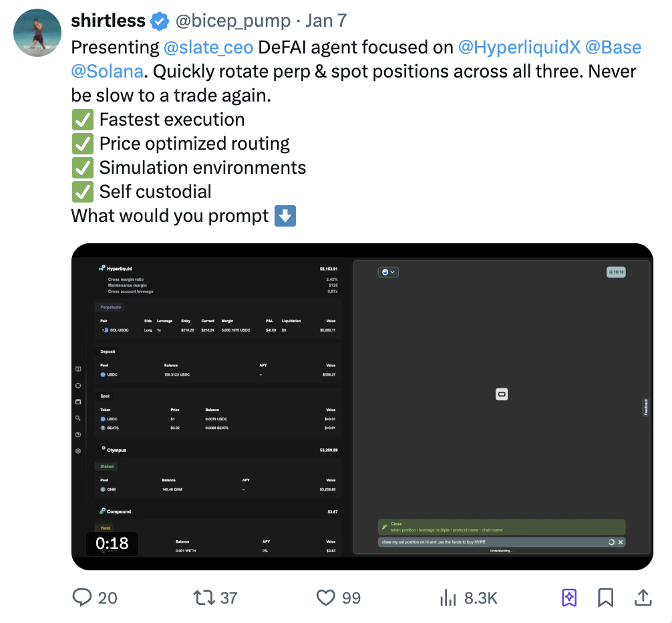Viewport: 672px width, 623px height.
Task: Like the tweet with heart icon
Action: tap(326, 597)
